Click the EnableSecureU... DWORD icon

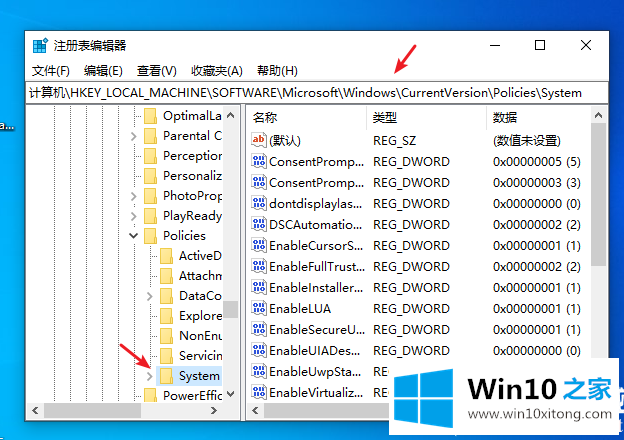pyautogui.click(x=259, y=329)
